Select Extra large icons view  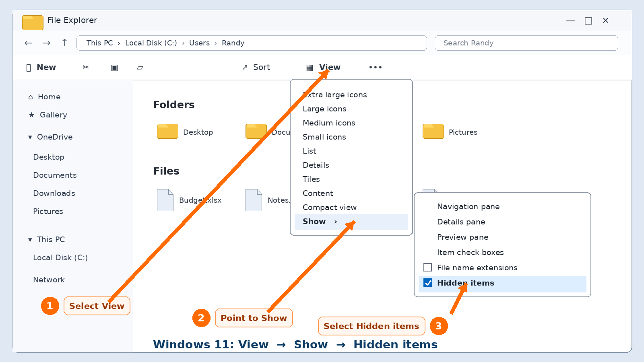[335, 95]
